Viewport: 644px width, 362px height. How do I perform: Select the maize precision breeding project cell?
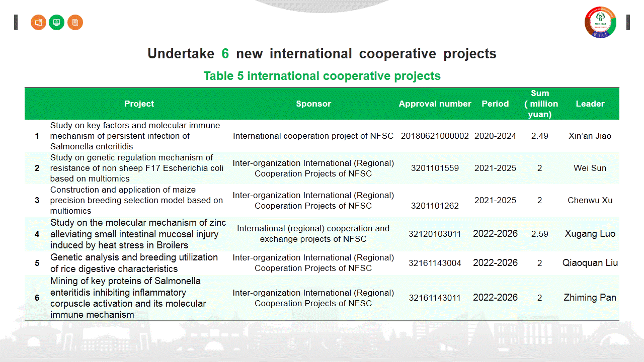coord(136,200)
